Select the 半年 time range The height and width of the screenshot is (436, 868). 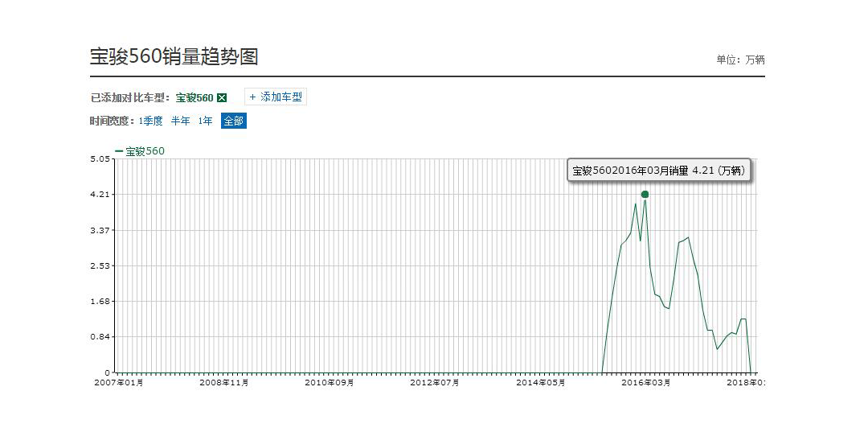point(180,121)
